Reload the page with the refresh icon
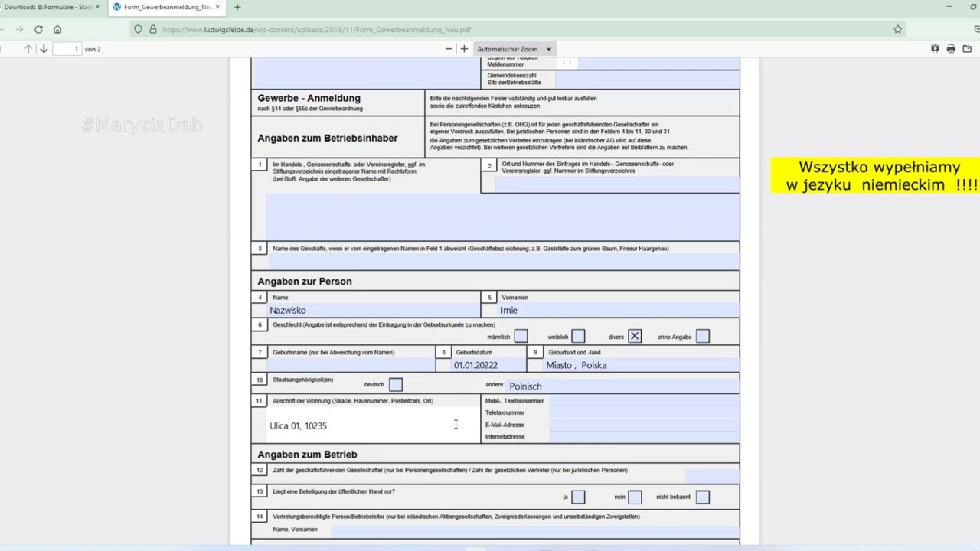 (x=38, y=29)
